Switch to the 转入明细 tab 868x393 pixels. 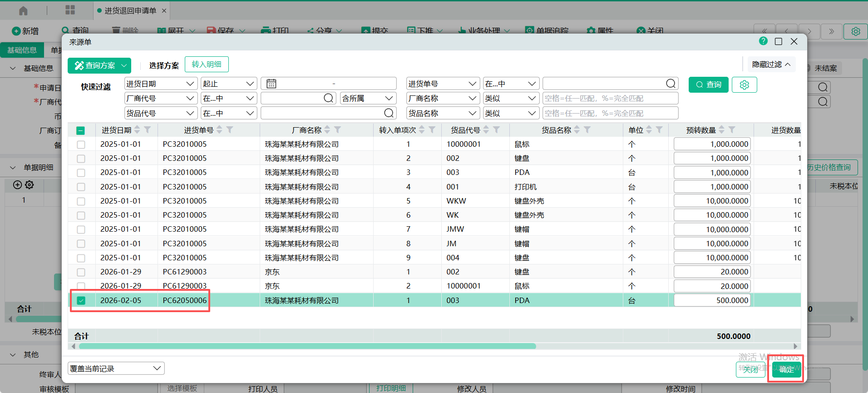click(x=207, y=65)
